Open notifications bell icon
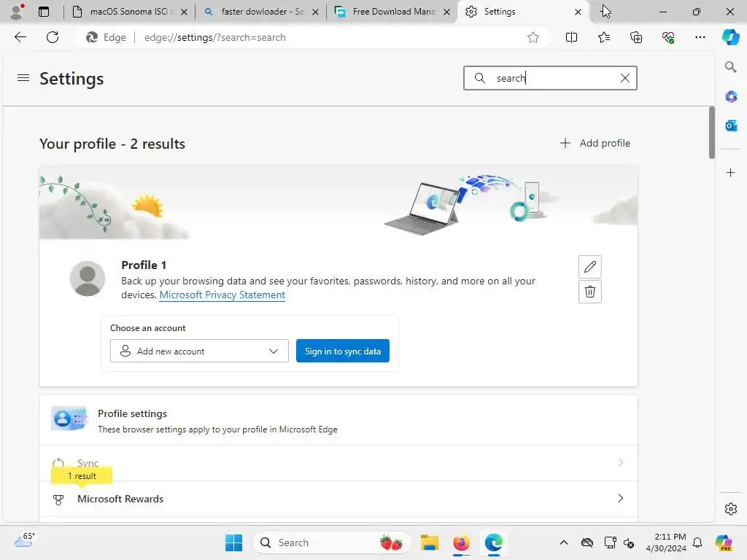The image size is (747, 560). pyautogui.click(x=697, y=542)
